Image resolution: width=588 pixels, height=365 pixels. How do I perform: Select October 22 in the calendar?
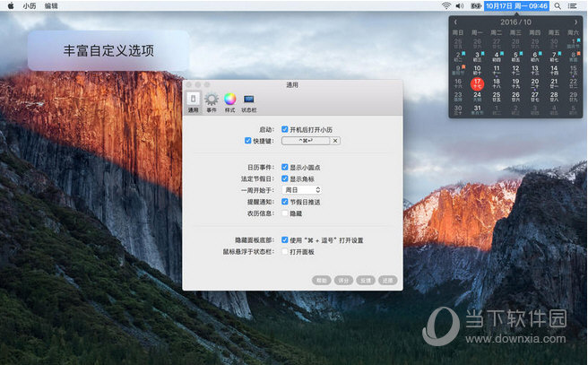pyautogui.click(x=574, y=83)
